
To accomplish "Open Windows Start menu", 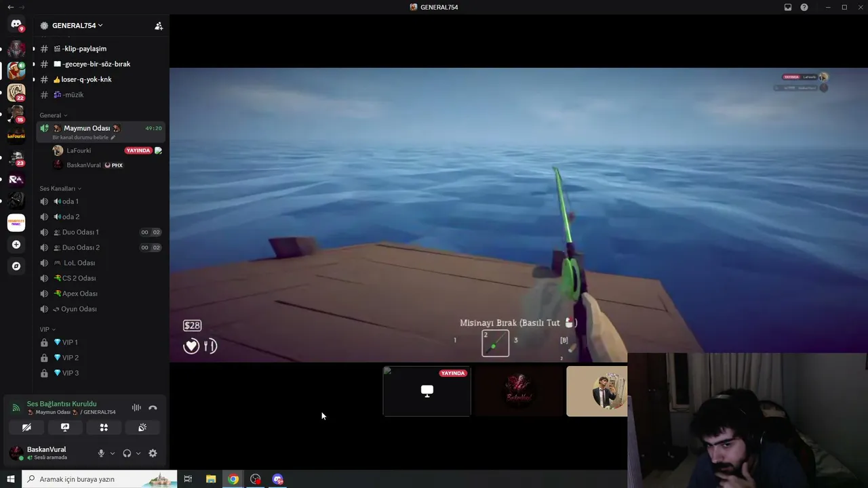I will tap(11, 479).
